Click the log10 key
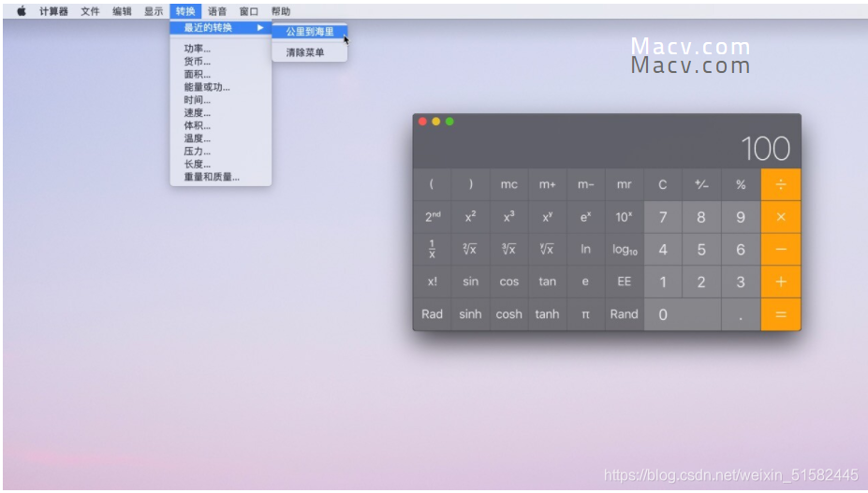This screenshot has height=493, width=868. [625, 250]
